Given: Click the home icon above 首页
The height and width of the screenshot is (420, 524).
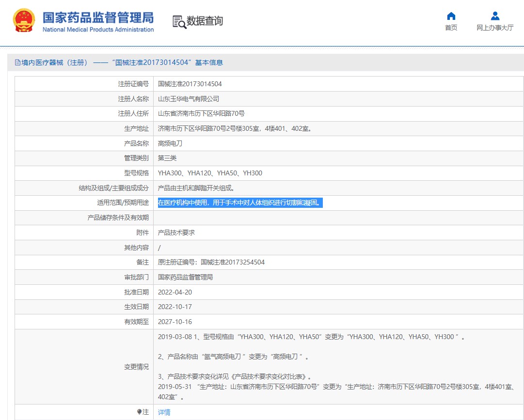Looking at the screenshot, I should coord(451,16).
